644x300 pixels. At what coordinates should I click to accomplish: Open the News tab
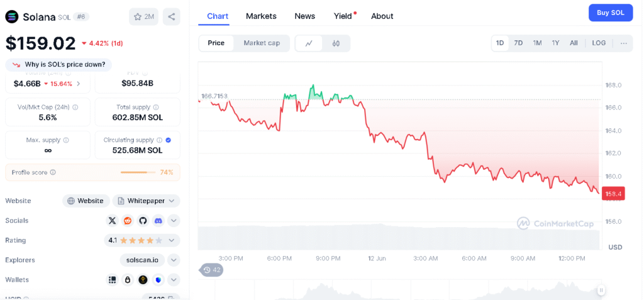(305, 16)
